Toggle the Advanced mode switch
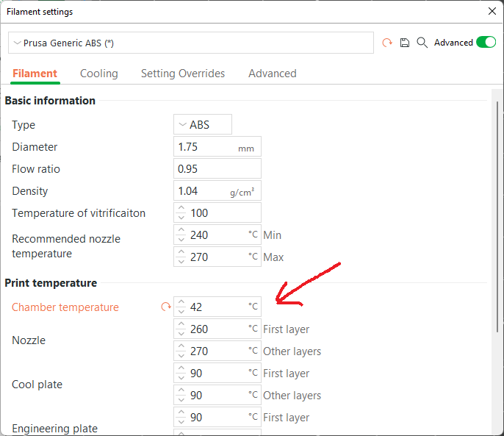The width and height of the screenshot is (504, 436). [486, 43]
